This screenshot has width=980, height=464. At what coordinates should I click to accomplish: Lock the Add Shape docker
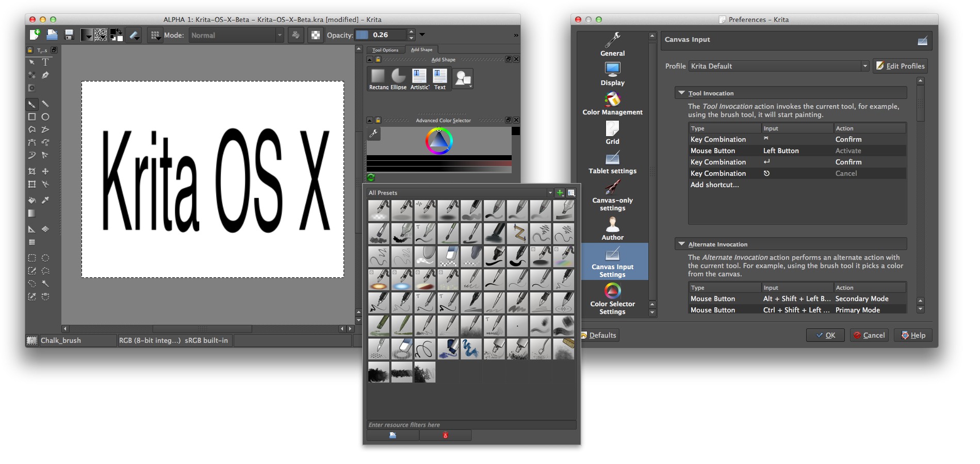point(378,60)
